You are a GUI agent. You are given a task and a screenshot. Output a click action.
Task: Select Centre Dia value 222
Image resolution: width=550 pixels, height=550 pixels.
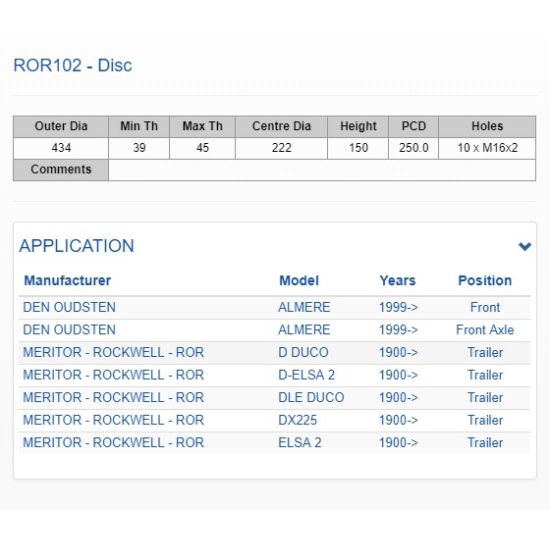pos(281,148)
